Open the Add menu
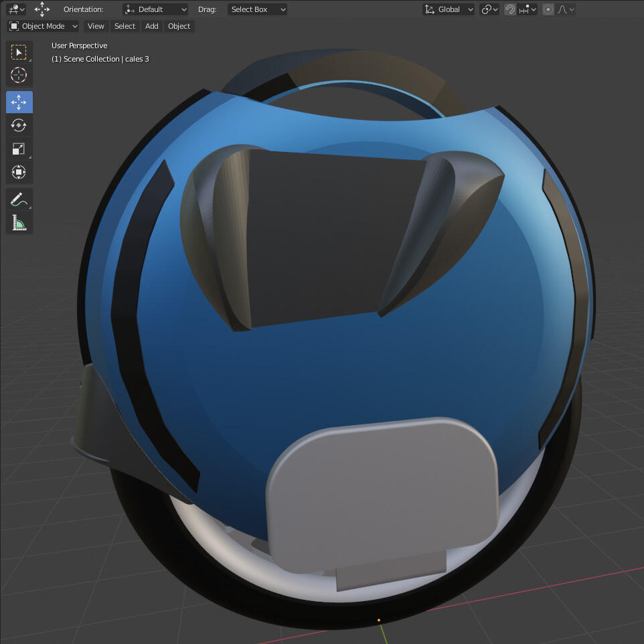This screenshot has height=644, width=644. pos(151,26)
